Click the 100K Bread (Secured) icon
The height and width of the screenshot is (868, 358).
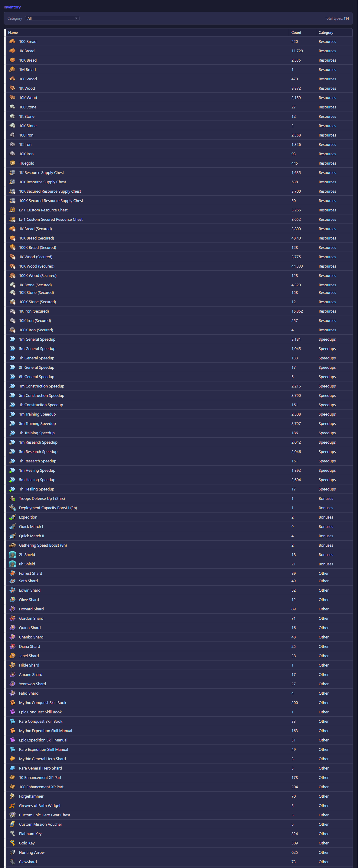point(12,248)
